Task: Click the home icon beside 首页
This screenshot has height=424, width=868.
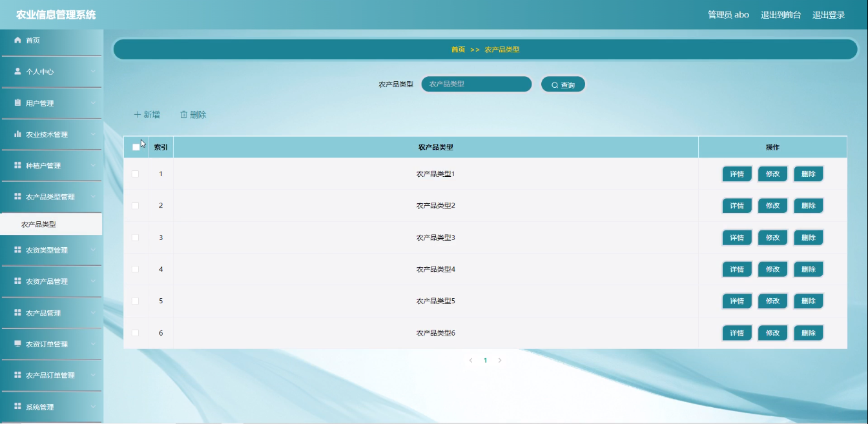Action: (18, 40)
